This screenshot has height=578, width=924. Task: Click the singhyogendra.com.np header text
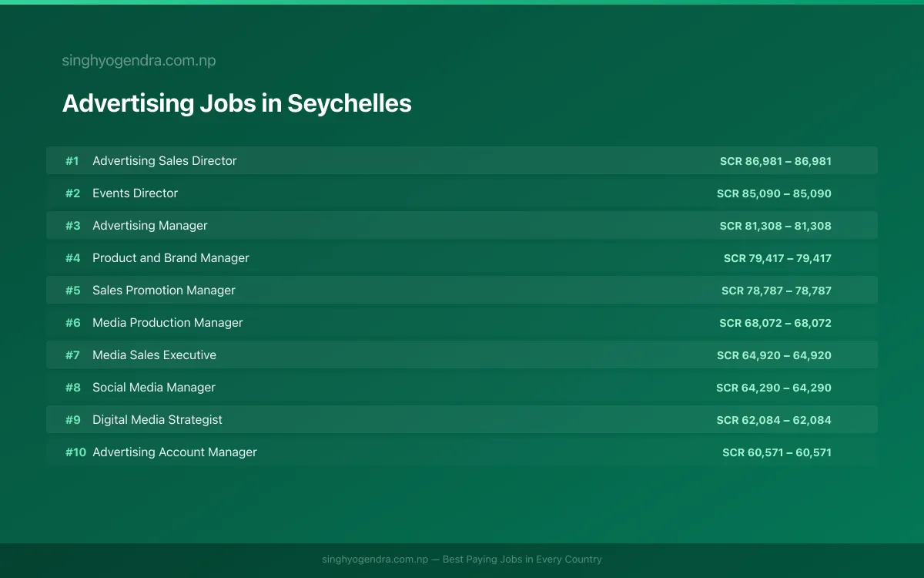[x=139, y=61]
